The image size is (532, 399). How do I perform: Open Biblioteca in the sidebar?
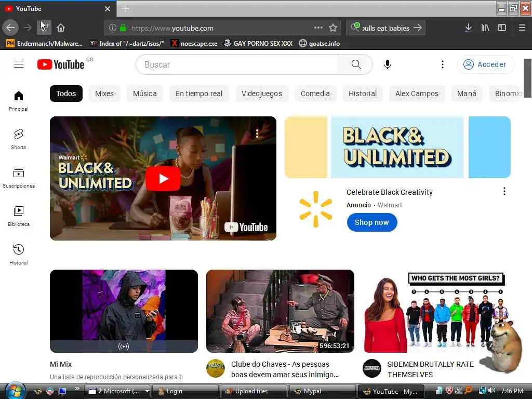(x=19, y=216)
